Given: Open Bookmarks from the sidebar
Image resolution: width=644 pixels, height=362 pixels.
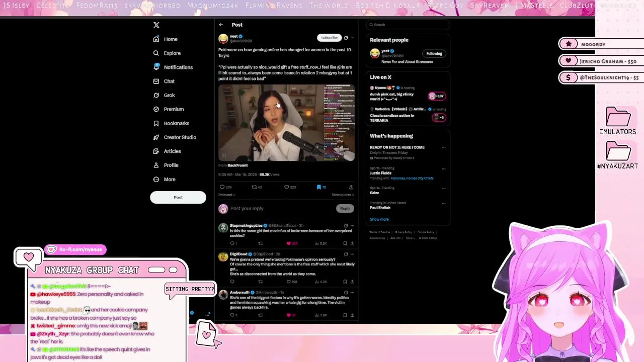Looking at the screenshot, I should click(x=171, y=123).
